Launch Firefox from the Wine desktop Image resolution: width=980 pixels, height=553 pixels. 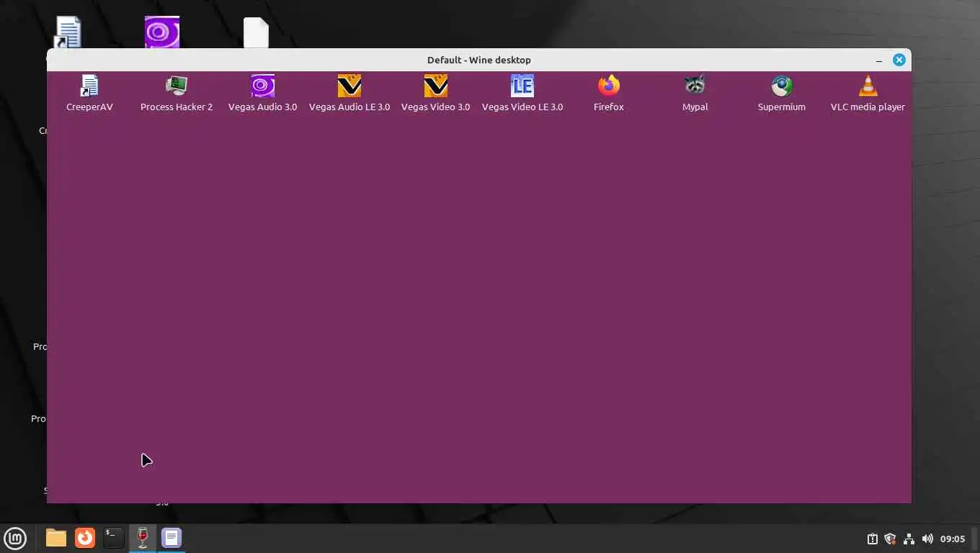coord(609,94)
